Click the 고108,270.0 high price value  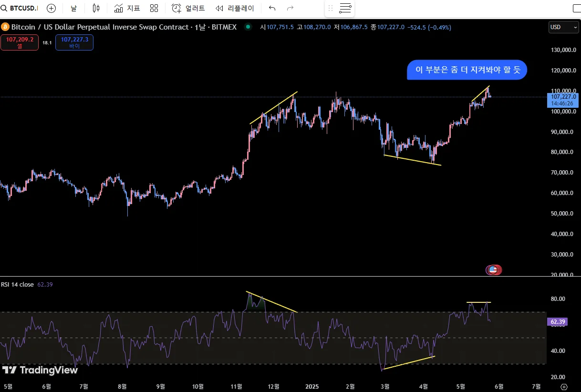(x=313, y=27)
